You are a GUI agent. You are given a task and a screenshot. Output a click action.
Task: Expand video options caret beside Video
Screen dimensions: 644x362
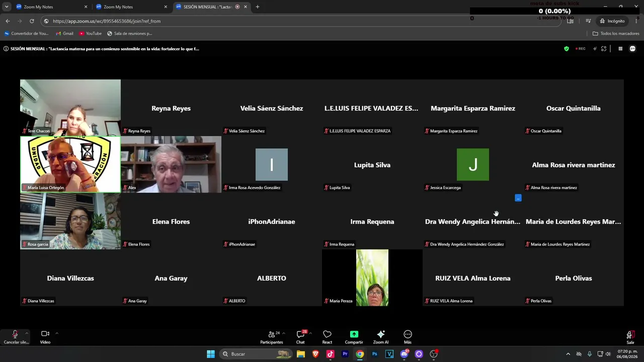pyautogui.click(x=57, y=333)
